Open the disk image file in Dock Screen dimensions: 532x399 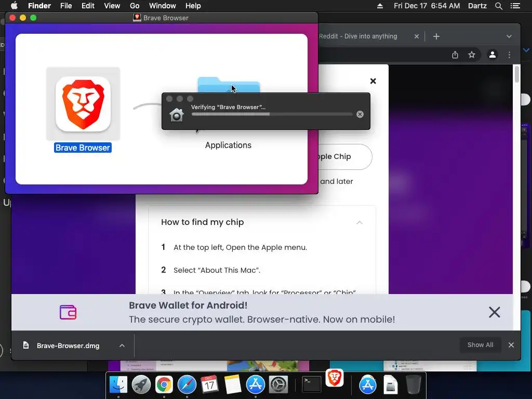tap(391, 385)
